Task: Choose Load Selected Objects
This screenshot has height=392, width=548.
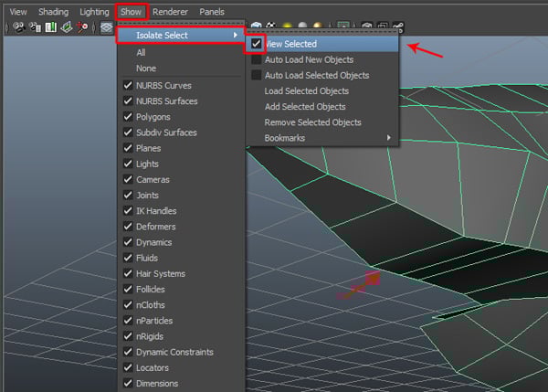Action: click(x=306, y=90)
